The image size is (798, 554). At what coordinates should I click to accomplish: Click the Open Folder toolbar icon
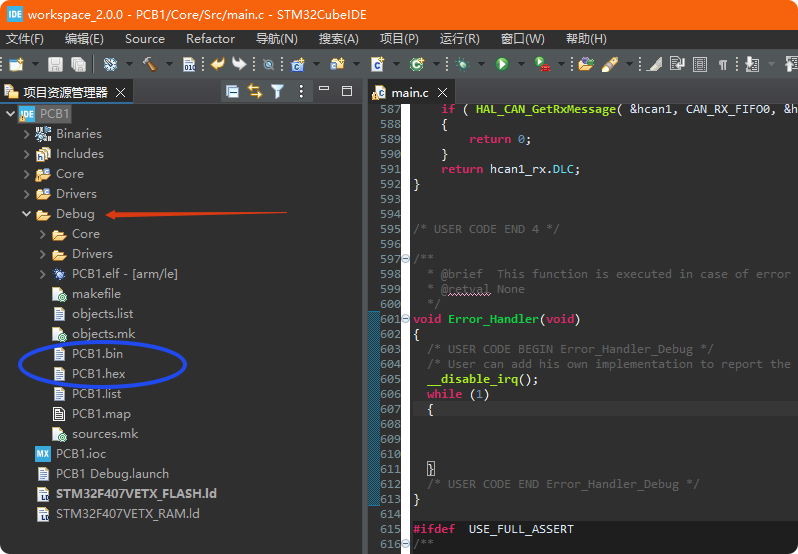point(585,64)
